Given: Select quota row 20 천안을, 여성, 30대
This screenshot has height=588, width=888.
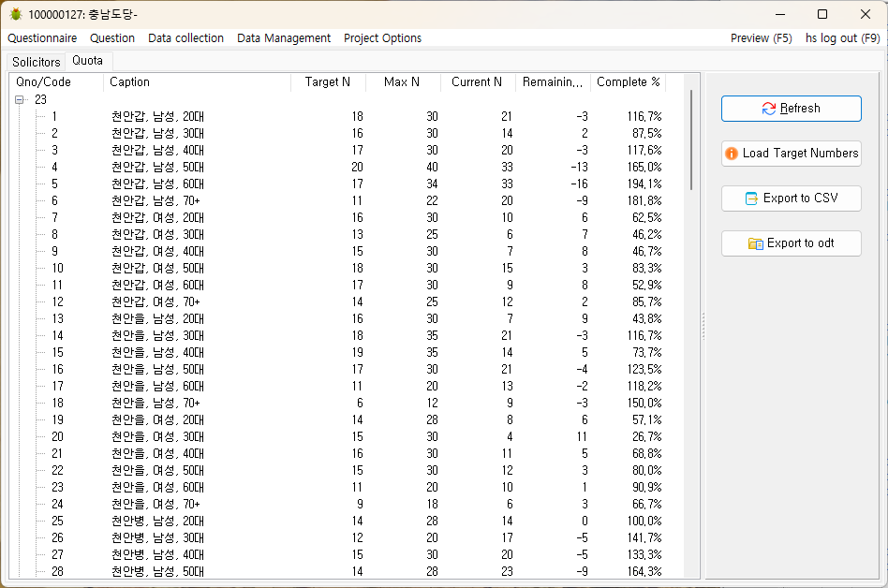Looking at the screenshot, I should coord(157,437).
